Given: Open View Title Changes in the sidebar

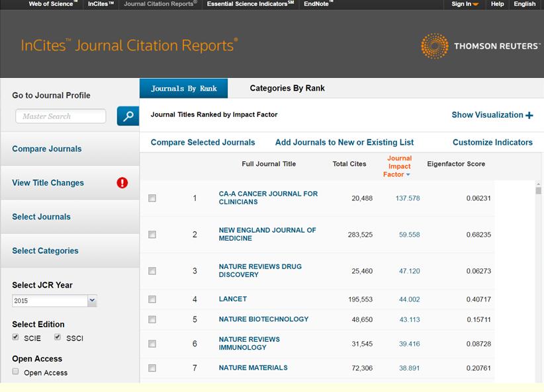Looking at the screenshot, I should click(x=48, y=182).
